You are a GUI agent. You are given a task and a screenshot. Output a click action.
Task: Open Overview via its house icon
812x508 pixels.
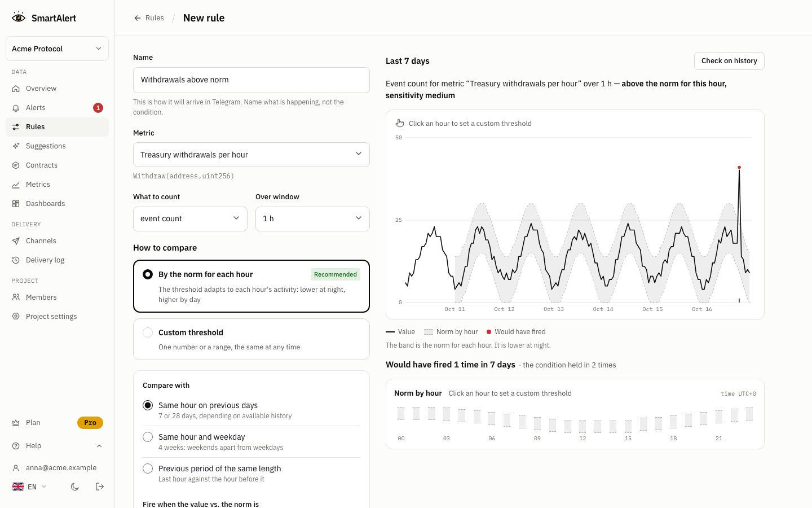[16, 89]
